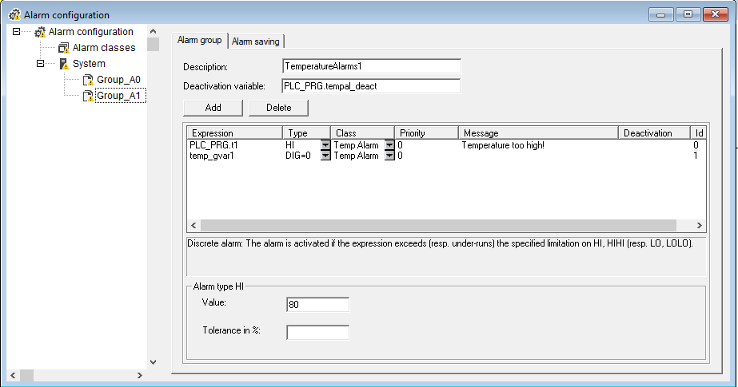The width and height of the screenshot is (738, 387).
Task: Click the Tolerance in % input field
Action: [x=318, y=332]
